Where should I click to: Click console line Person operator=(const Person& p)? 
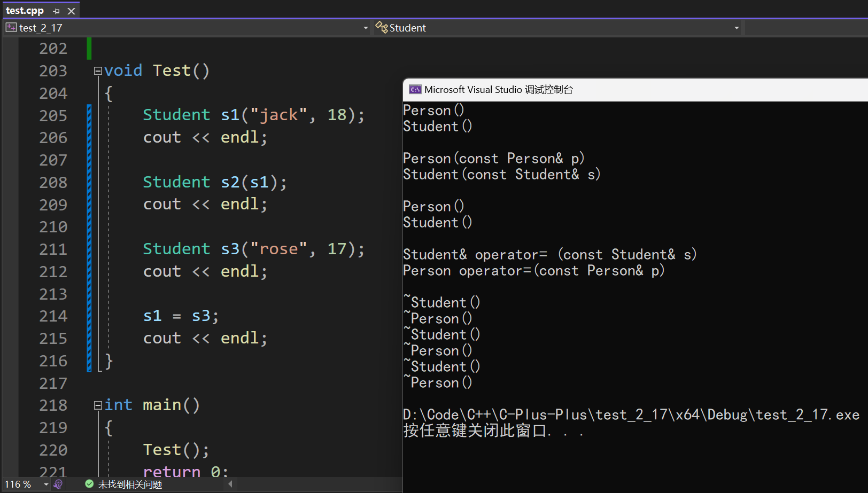(x=534, y=270)
